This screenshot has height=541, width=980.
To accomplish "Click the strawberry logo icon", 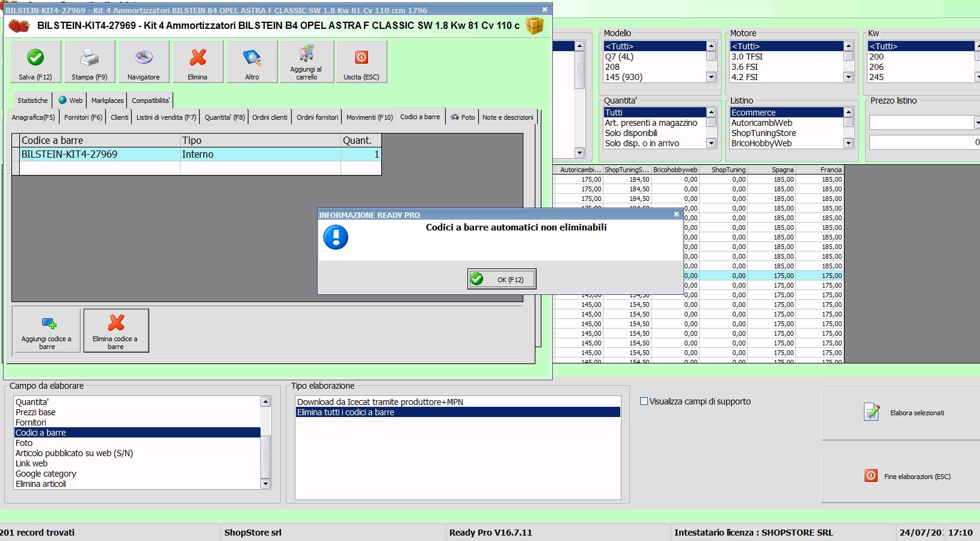I will point(19,25).
